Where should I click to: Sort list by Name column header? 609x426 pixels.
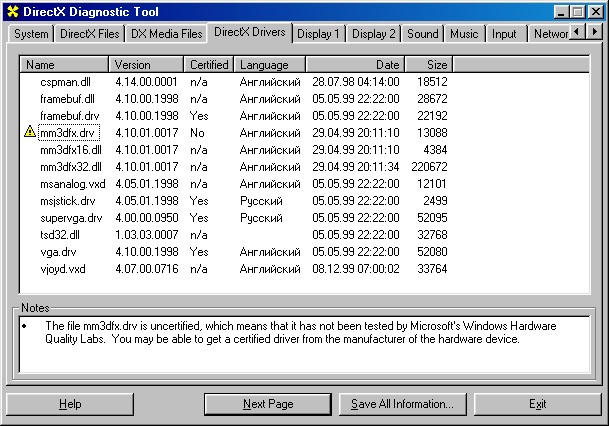click(64, 65)
